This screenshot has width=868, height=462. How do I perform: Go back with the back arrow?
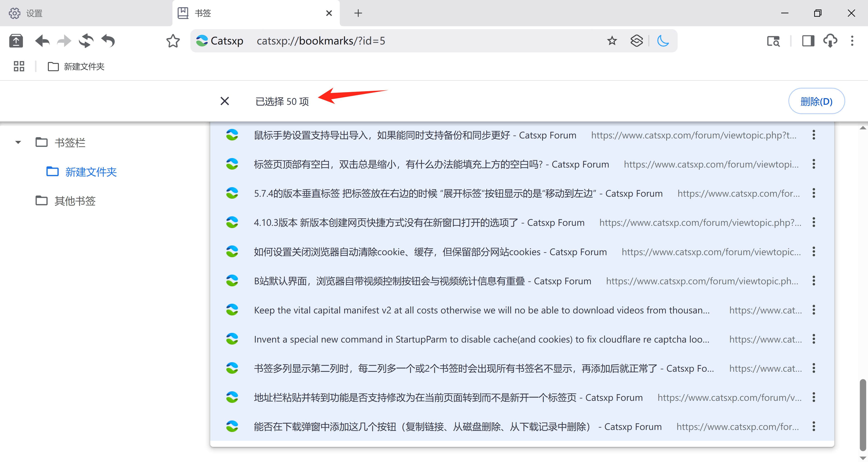point(42,41)
